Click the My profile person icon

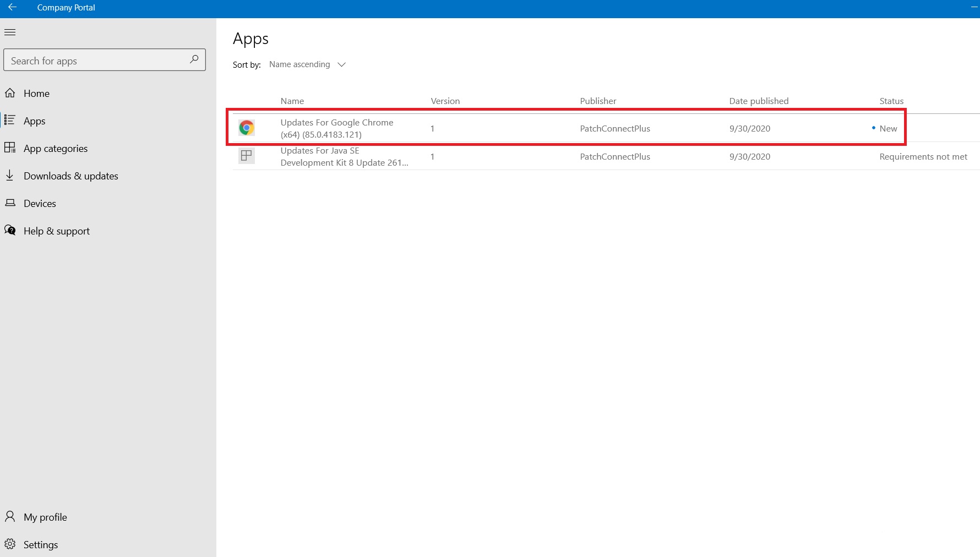tap(10, 517)
